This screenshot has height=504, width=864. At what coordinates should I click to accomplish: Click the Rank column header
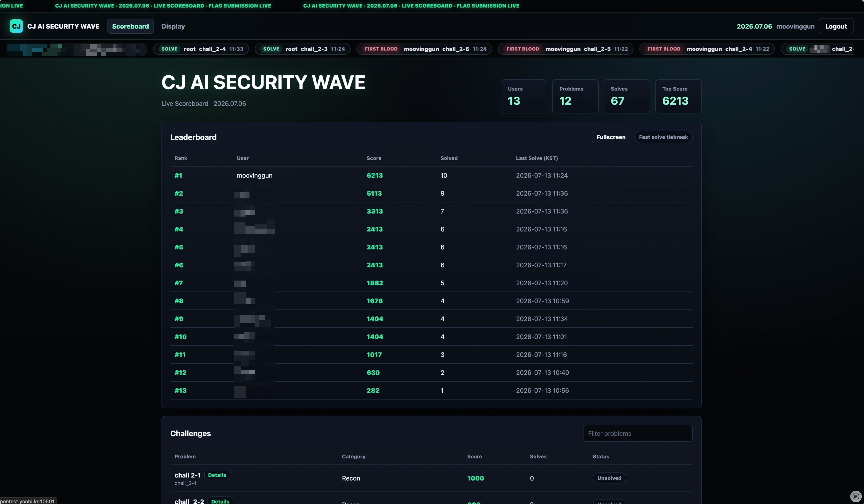pyautogui.click(x=181, y=158)
